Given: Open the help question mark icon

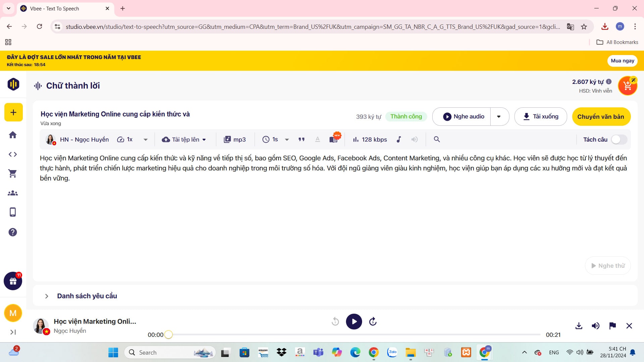Looking at the screenshot, I should tap(13, 232).
